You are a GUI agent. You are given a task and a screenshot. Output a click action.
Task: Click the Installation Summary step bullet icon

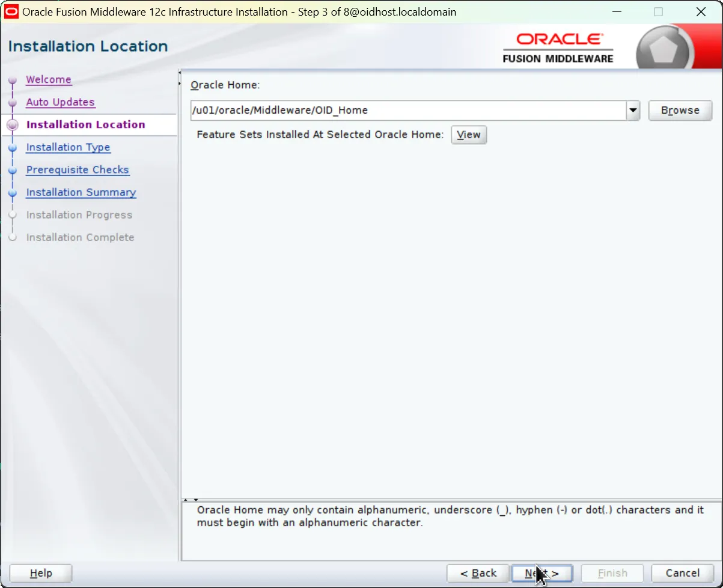click(x=13, y=193)
